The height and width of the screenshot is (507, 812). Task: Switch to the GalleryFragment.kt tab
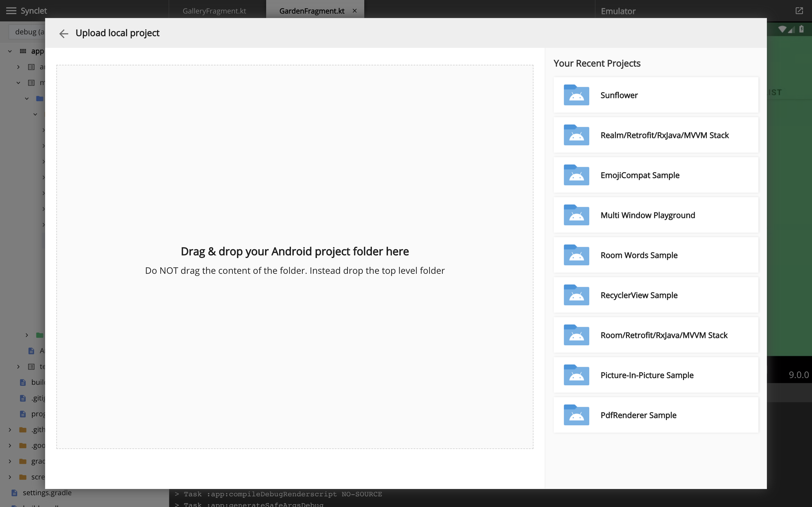tap(214, 11)
